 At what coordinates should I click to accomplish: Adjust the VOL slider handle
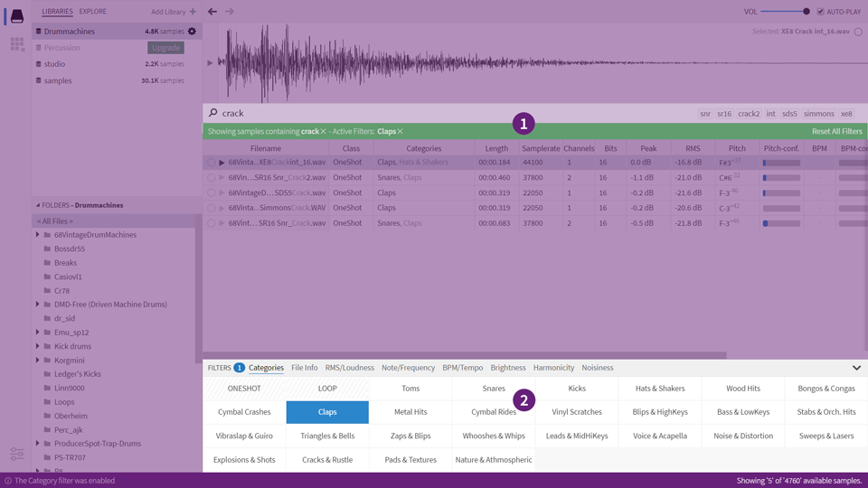(x=806, y=12)
